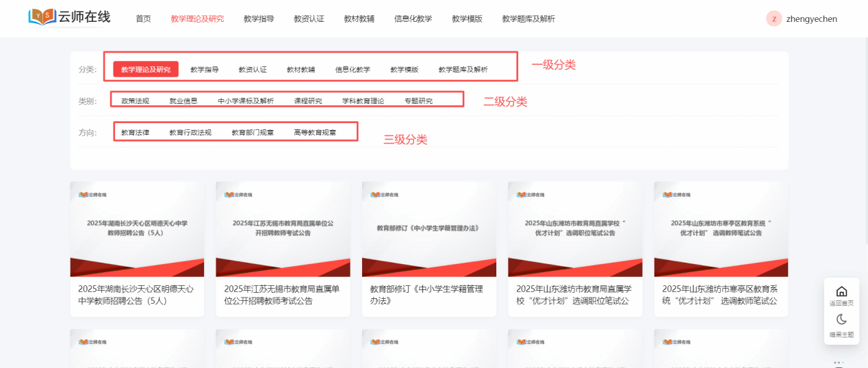Open 教学指导 in top navigation

tap(259, 19)
